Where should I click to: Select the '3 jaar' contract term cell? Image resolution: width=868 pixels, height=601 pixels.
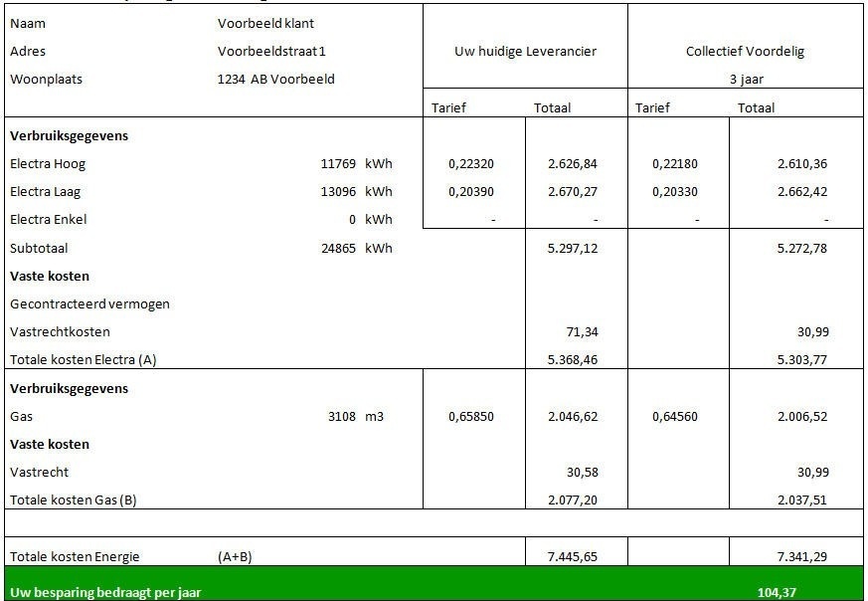[x=745, y=79]
